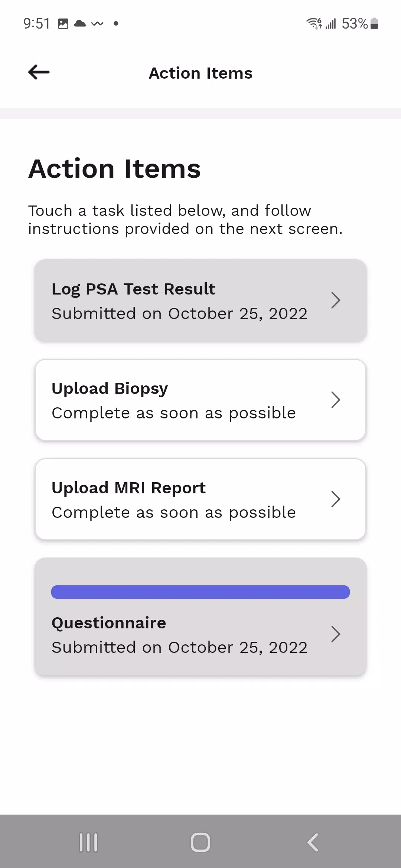Select the Upload MRI Report title
Viewport: 401px width, 868px height.
(x=128, y=488)
